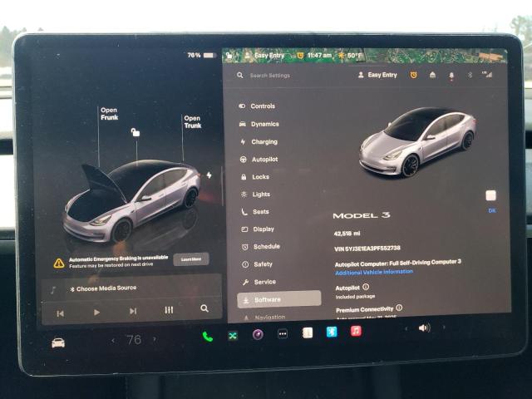Tap the unlock padlock icon above car
The image size is (532, 399).
pyautogui.click(x=135, y=132)
